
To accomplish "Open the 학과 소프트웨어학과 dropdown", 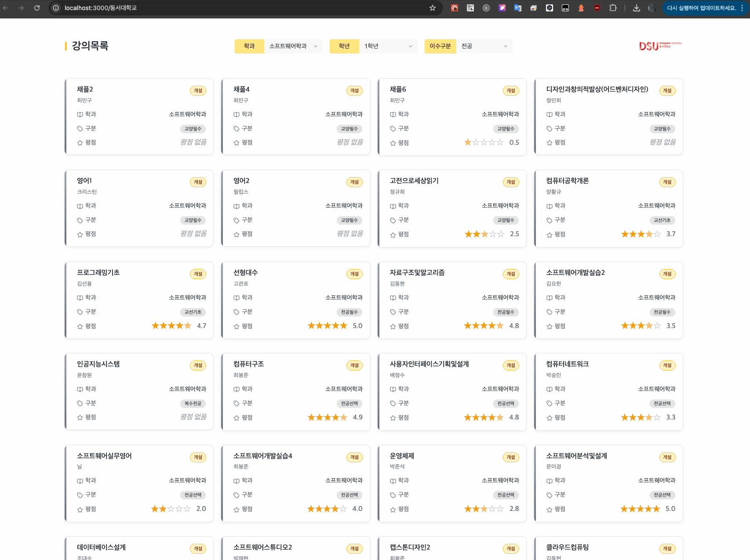I will [293, 46].
